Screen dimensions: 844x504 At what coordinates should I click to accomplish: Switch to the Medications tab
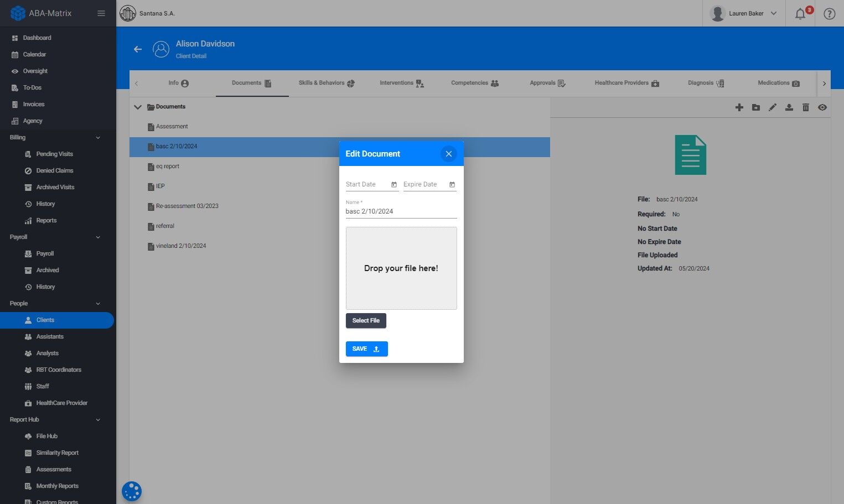[x=779, y=83]
